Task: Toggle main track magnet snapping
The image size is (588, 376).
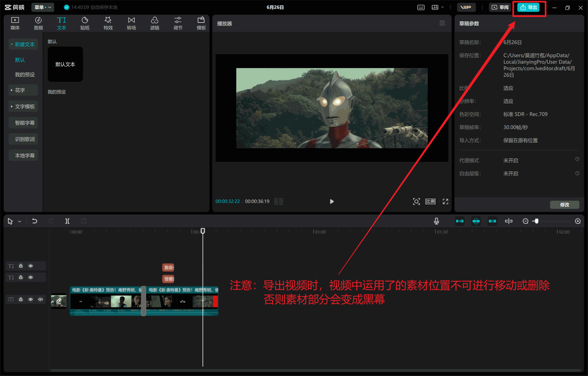Action: [x=460, y=221]
